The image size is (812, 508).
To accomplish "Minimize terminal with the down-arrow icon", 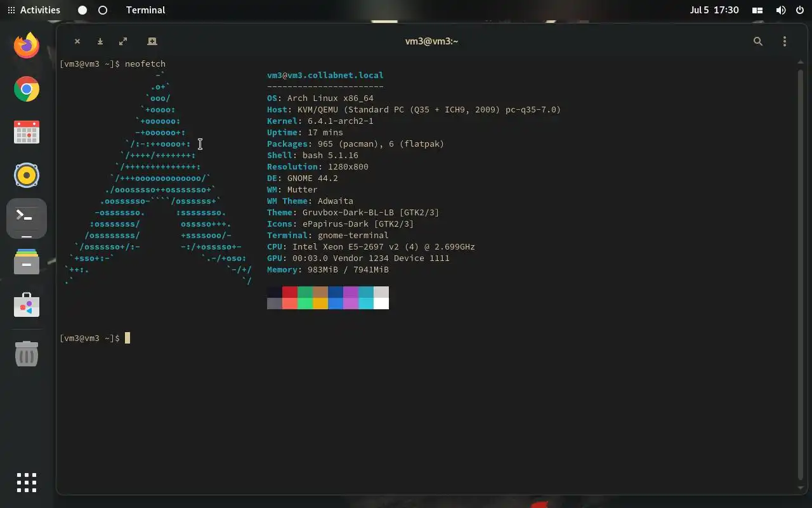I will pyautogui.click(x=100, y=41).
